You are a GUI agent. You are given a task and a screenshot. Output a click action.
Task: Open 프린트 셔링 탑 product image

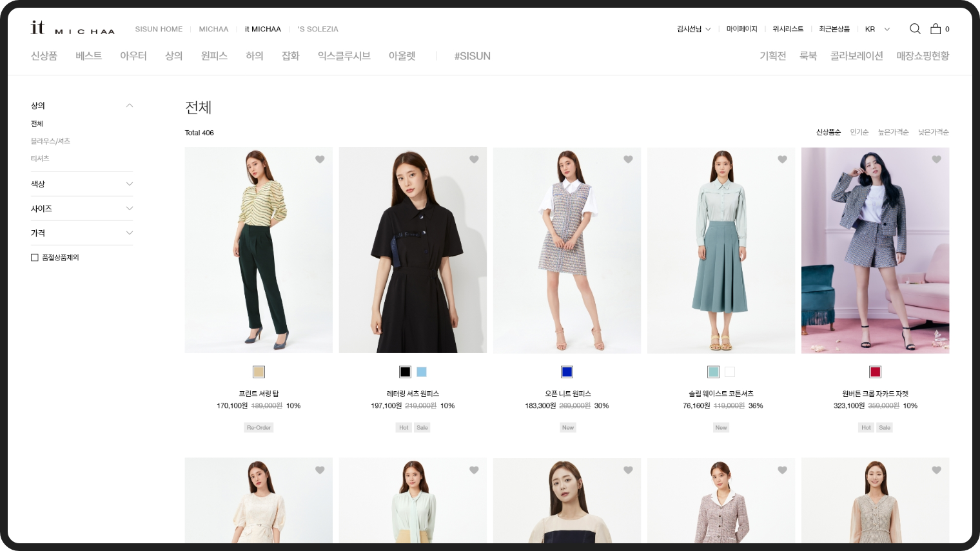[259, 250]
